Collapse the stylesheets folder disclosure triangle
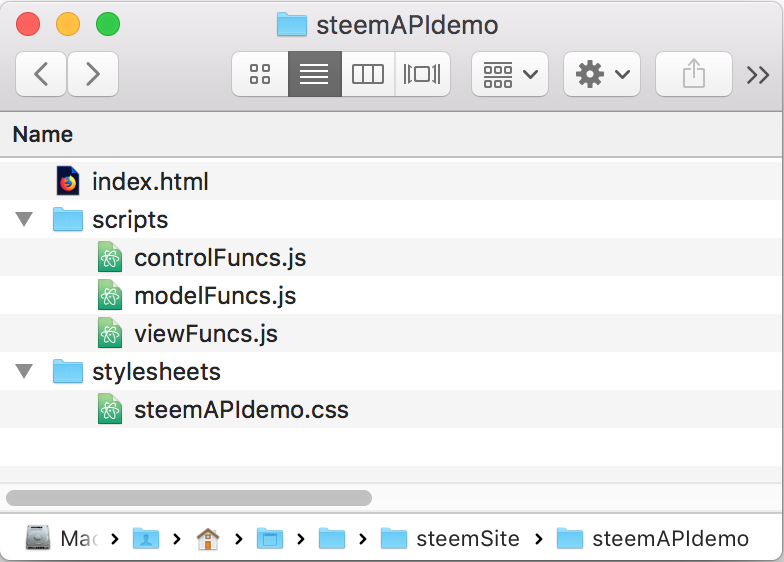The width and height of the screenshot is (784, 562). click(x=24, y=372)
